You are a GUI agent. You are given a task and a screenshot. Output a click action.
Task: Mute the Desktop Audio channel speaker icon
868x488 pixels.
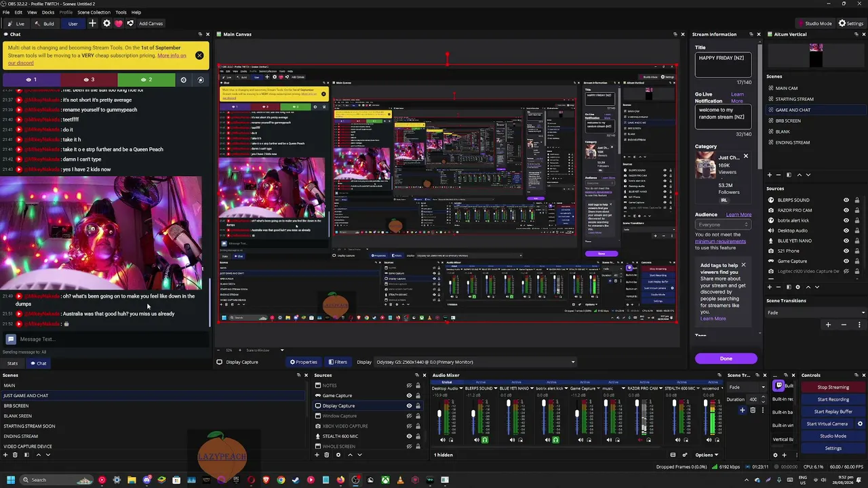pyautogui.click(x=443, y=440)
